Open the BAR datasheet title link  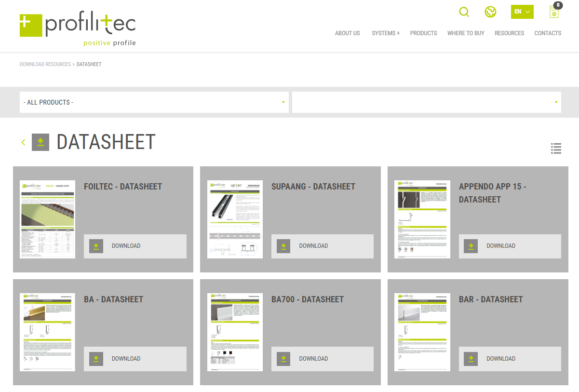coord(491,299)
